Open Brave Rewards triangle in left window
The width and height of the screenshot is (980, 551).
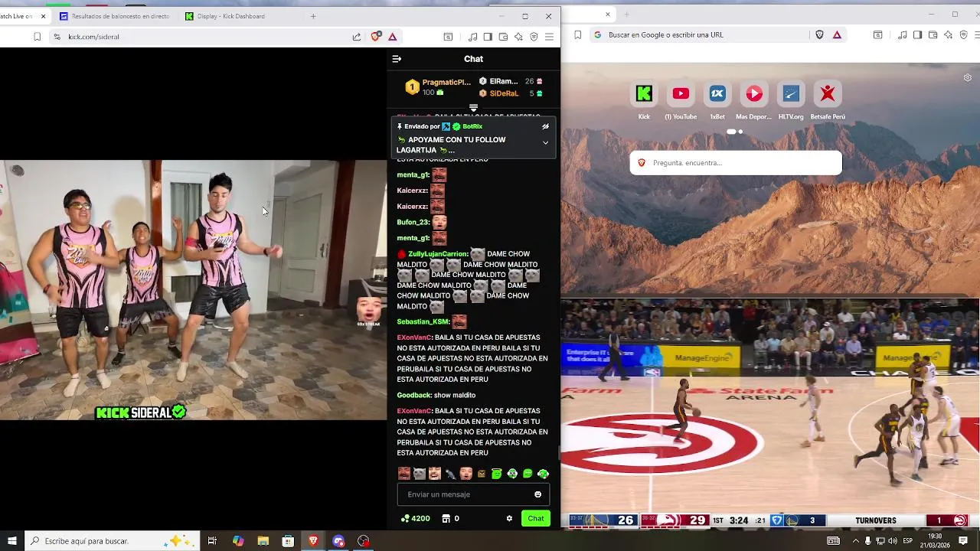[392, 37]
